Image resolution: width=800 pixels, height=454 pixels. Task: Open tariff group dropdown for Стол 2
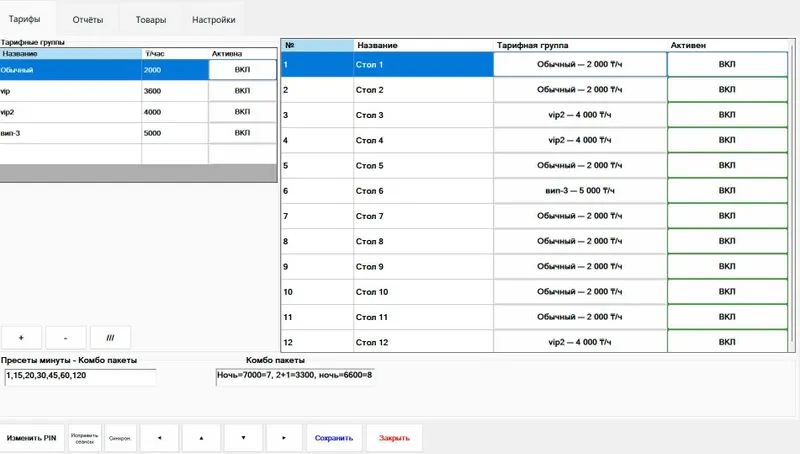(580, 90)
